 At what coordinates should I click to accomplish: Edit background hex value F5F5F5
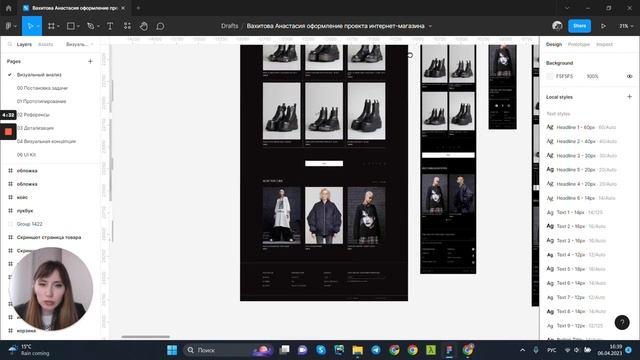coord(564,76)
